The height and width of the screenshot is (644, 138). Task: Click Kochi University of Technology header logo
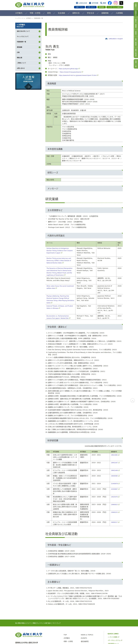(30, 5)
